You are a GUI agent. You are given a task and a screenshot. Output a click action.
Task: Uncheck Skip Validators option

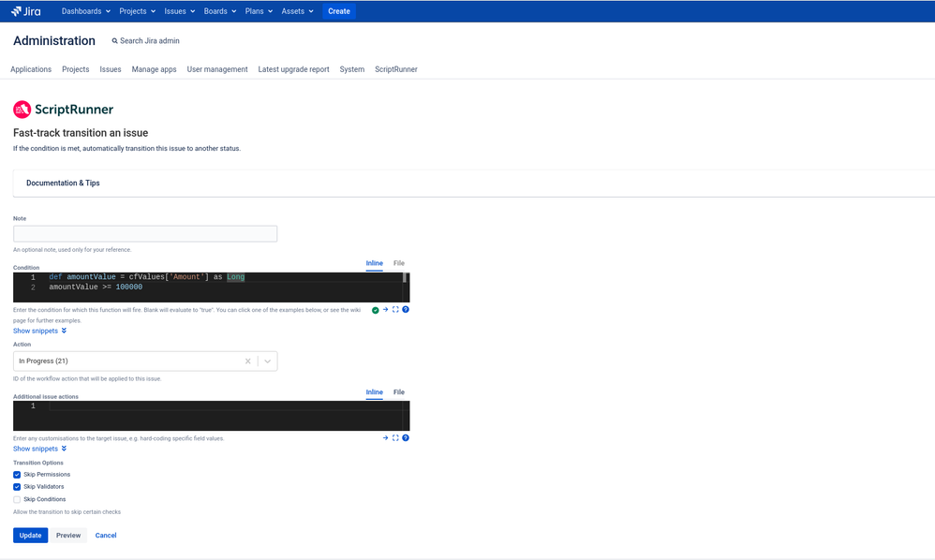17,487
